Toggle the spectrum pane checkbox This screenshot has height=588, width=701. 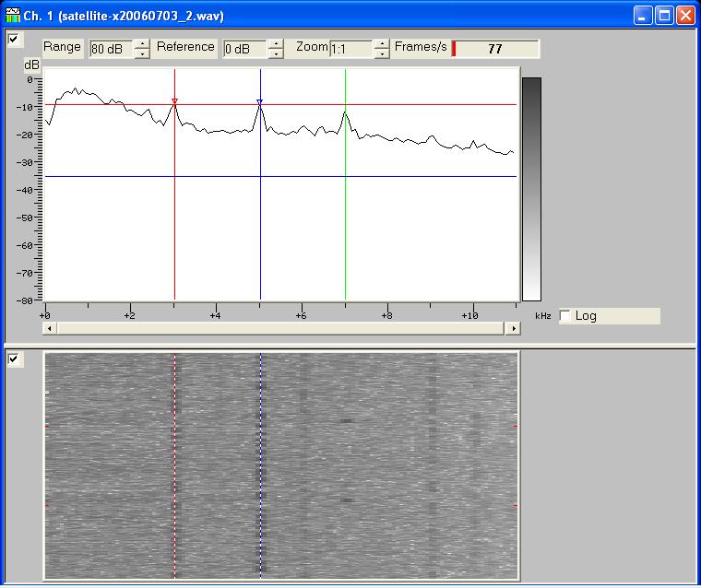click(x=14, y=39)
